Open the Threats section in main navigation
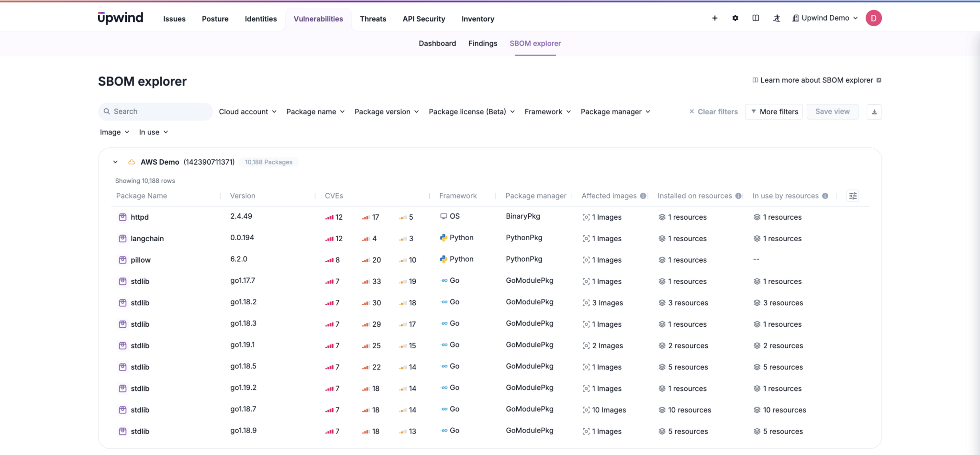 click(x=373, y=19)
